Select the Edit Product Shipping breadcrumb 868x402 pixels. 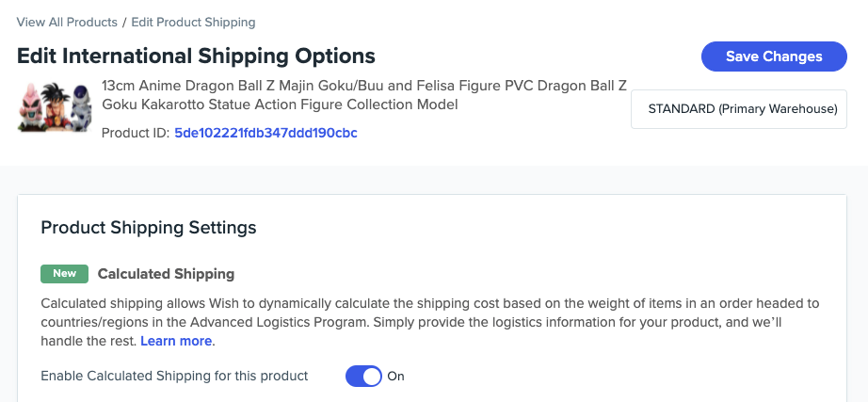coord(193,22)
